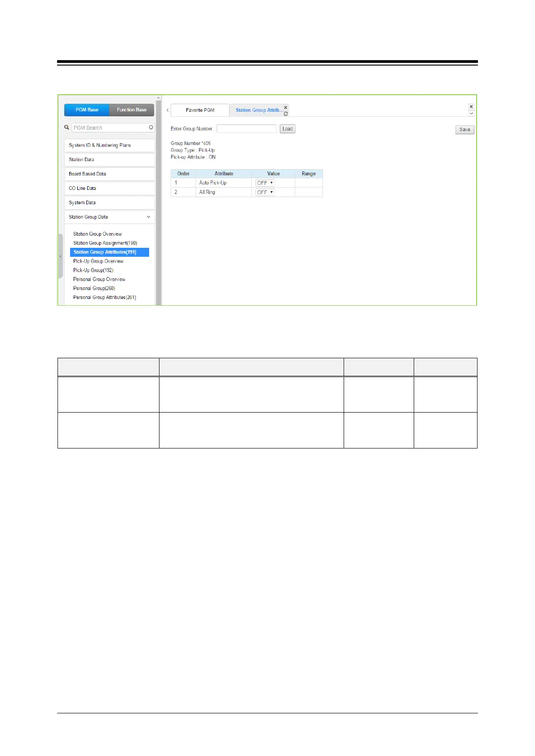Click the sidebar scroll up arrow
Viewport: 535px width, 756px height.
[x=158, y=98]
